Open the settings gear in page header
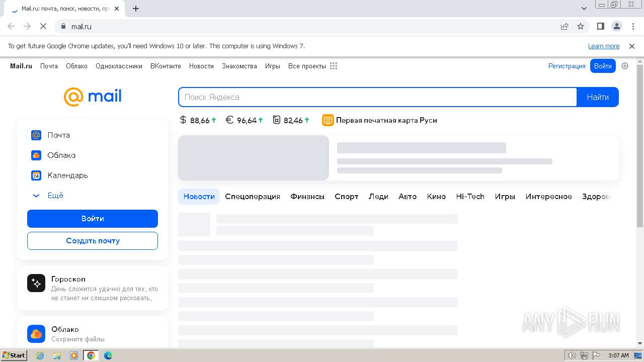 pyautogui.click(x=625, y=66)
